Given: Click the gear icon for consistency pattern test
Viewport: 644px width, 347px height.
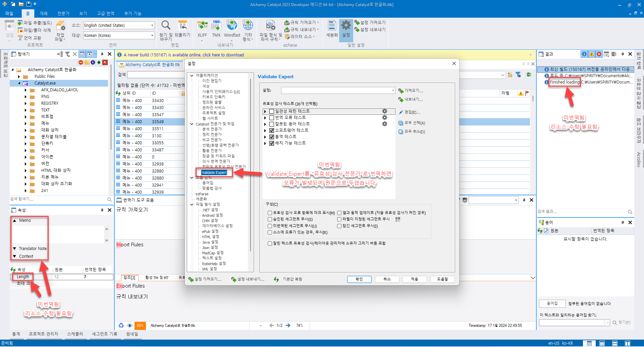Looking at the screenshot, I should coord(385,111).
